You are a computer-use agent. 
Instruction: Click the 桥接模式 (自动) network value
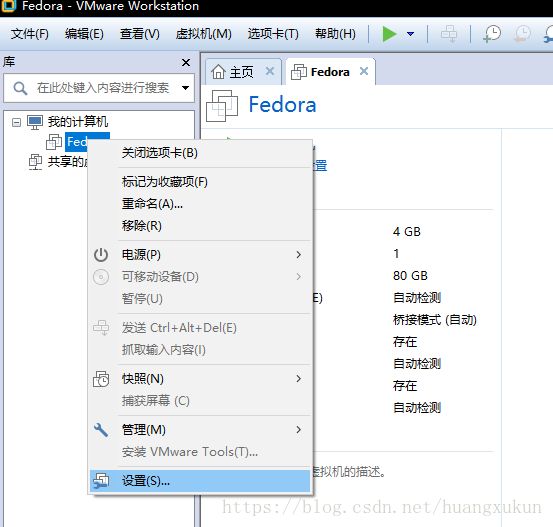pyautogui.click(x=435, y=320)
